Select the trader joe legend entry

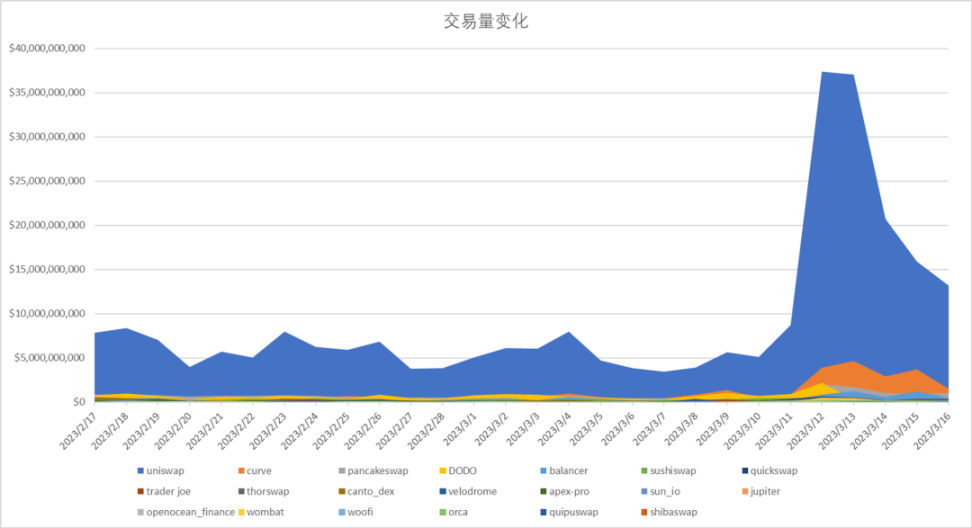coord(166,491)
